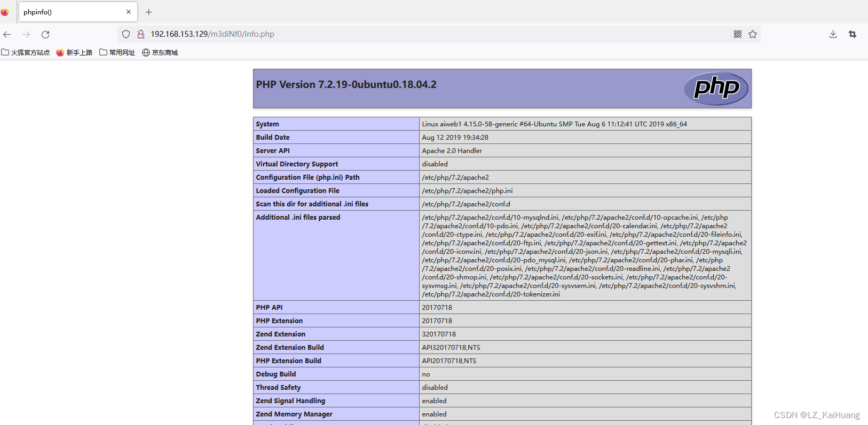Click the Zend Extension label
The height and width of the screenshot is (425, 868).
coord(280,334)
